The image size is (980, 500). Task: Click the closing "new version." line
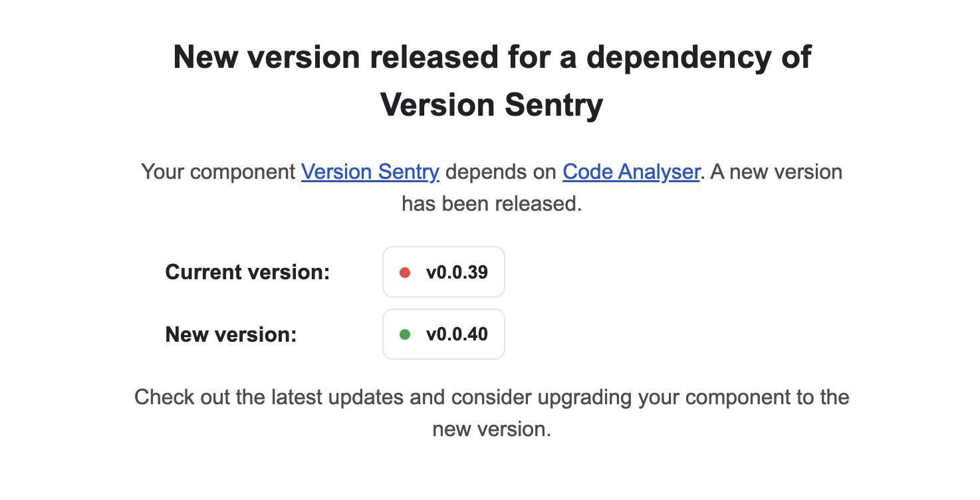tap(492, 429)
